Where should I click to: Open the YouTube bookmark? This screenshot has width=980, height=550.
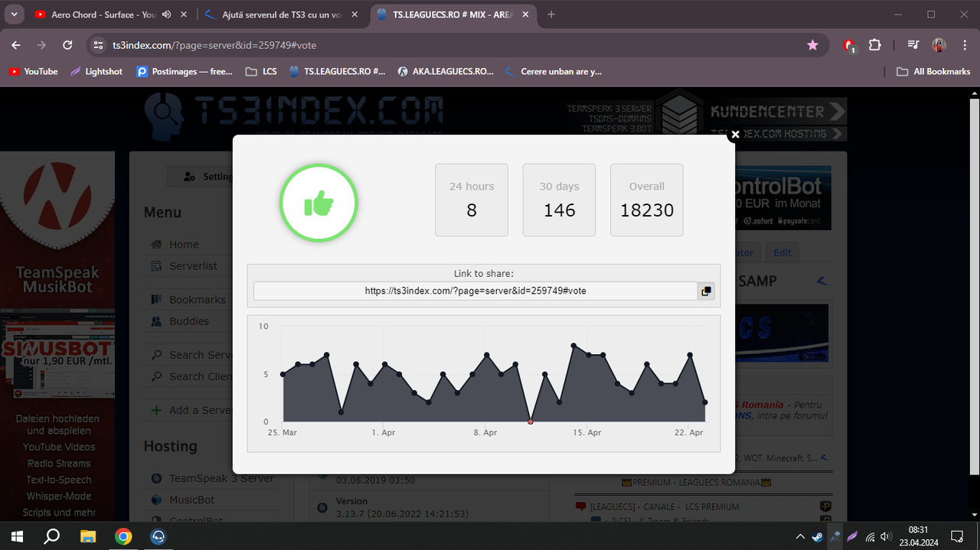click(34, 71)
